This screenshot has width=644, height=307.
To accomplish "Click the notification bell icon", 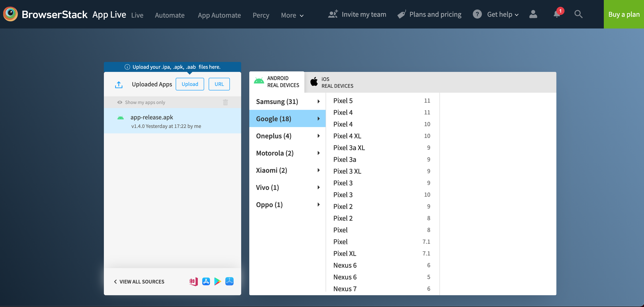I will coord(557,14).
